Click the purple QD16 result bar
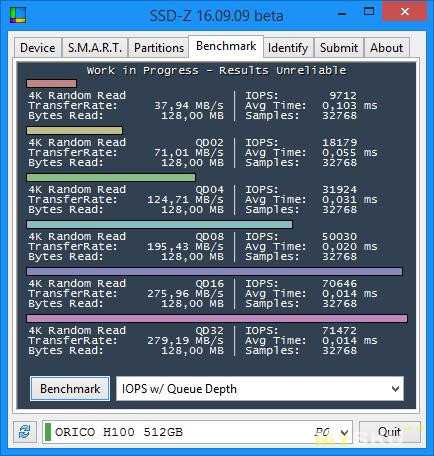The image size is (434, 456). coord(215,272)
